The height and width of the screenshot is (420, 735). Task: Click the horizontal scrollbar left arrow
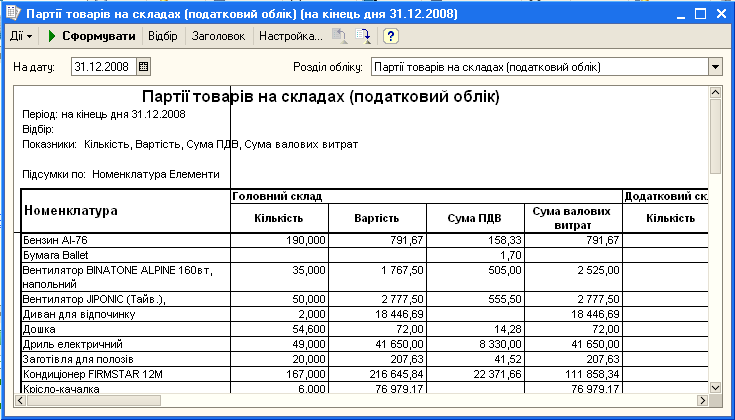(21, 400)
